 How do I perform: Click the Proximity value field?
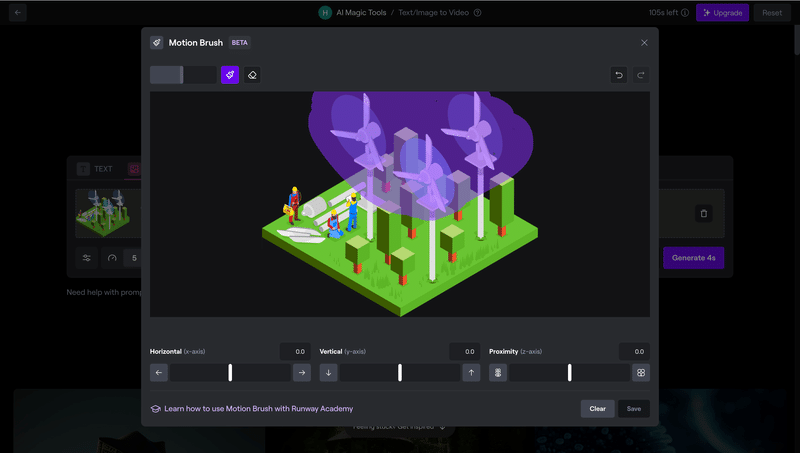tap(634, 351)
